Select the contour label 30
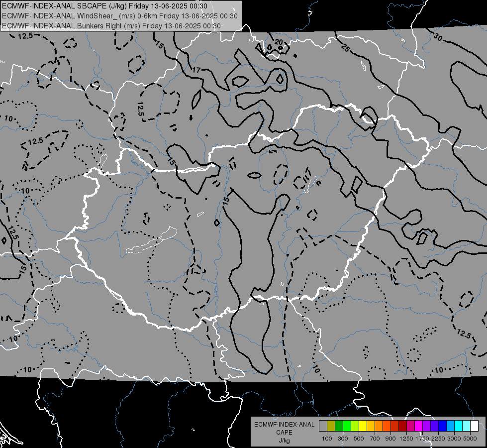This screenshot has width=487, height=448. coord(438,37)
